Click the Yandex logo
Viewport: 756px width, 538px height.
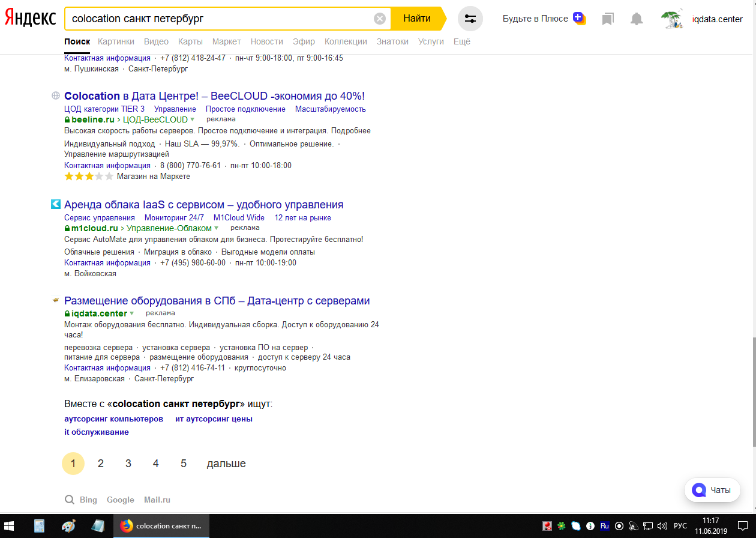pos(31,18)
